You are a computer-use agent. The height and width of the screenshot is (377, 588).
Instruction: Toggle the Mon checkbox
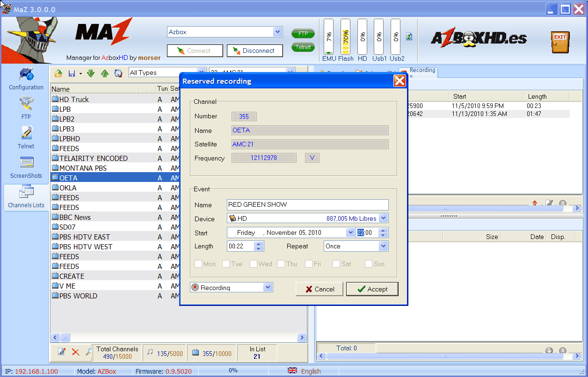tap(198, 264)
